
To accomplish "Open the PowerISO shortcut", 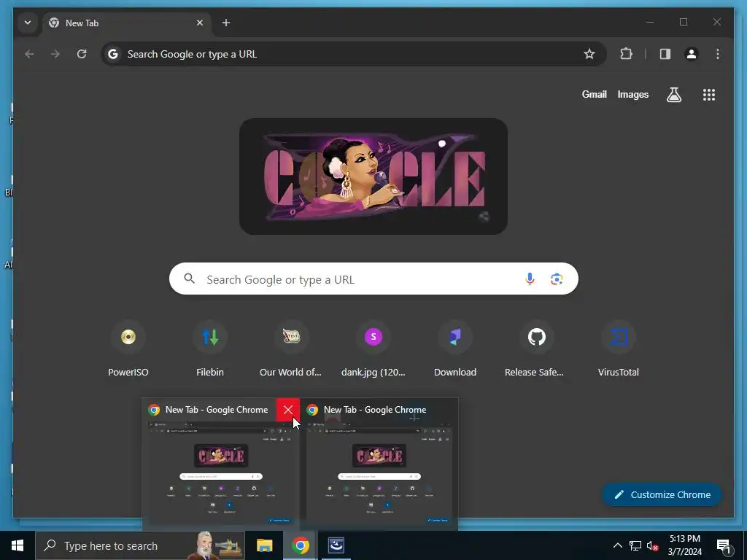I will click(x=128, y=349).
